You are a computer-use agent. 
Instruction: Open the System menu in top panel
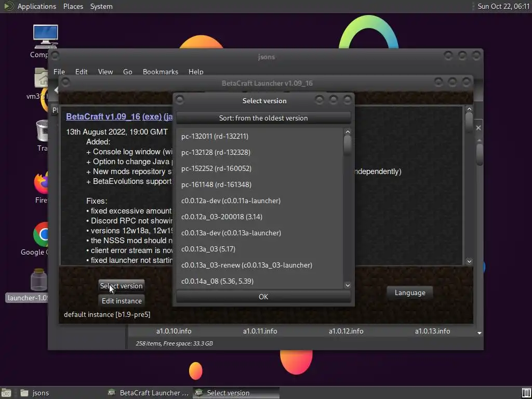coord(101,6)
